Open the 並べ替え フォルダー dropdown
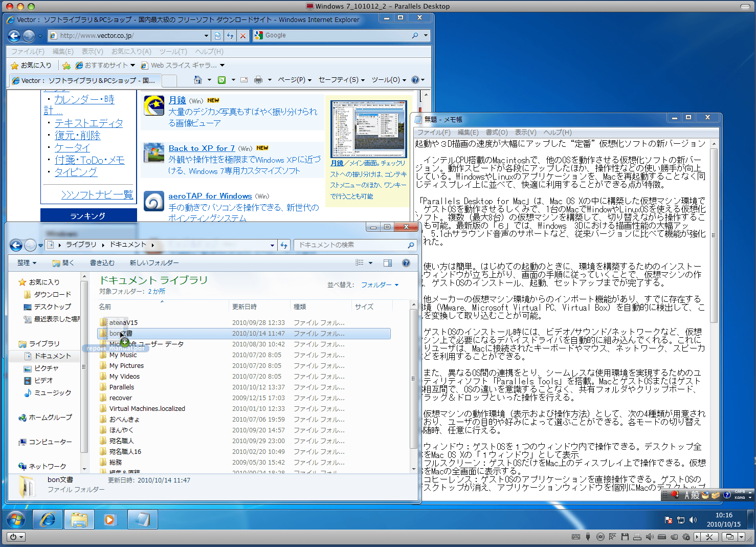 [380, 285]
